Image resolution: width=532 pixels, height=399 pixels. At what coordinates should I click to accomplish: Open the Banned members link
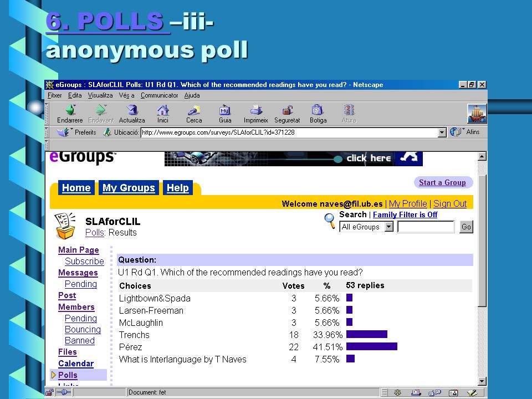coord(80,341)
